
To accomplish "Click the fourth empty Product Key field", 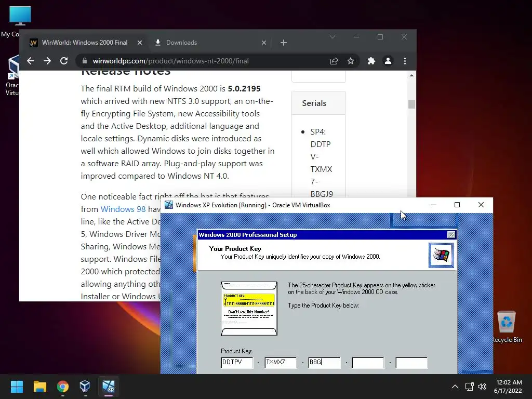I will (x=368, y=362).
